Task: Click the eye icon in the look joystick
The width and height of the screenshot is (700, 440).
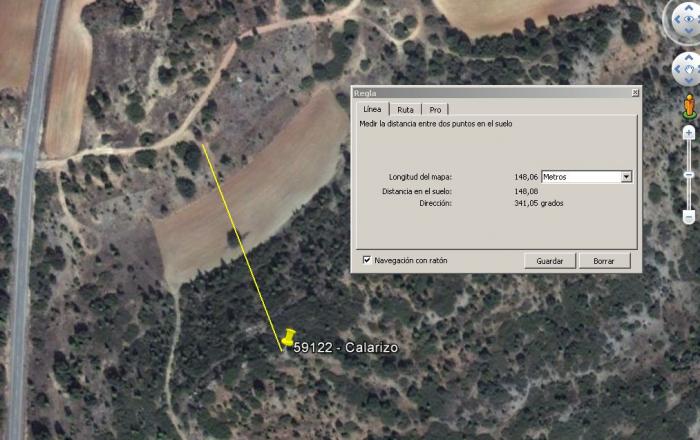Action: [690, 19]
